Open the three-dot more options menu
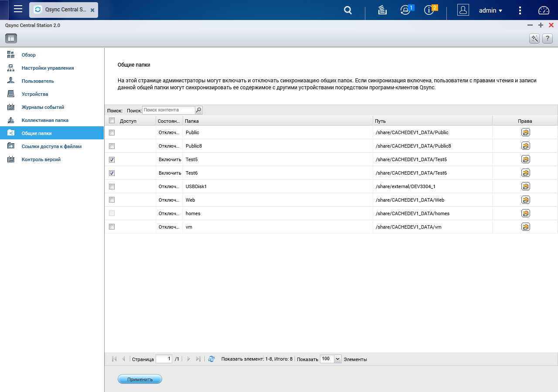This screenshot has width=558, height=392. (520, 10)
